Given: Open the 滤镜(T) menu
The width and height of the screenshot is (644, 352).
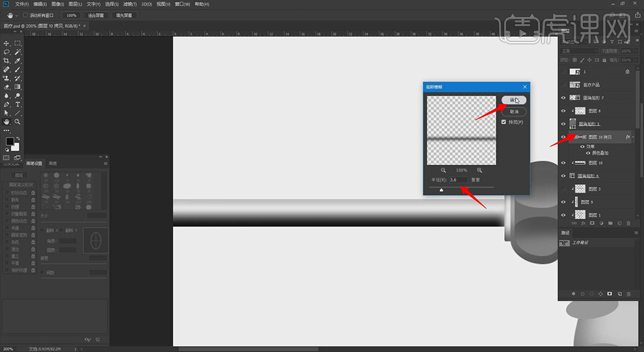Looking at the screenshot, I should 130,4.
